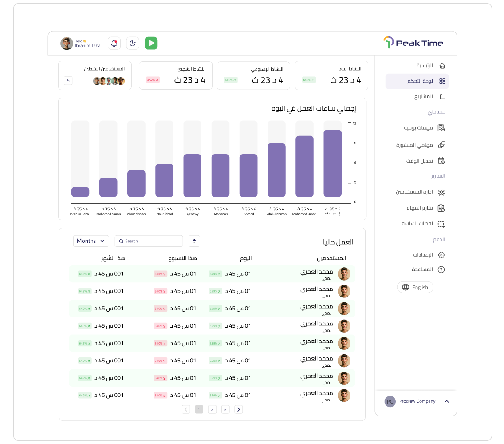
Task: Open the Months dropdown
Action: click(91, 241)
